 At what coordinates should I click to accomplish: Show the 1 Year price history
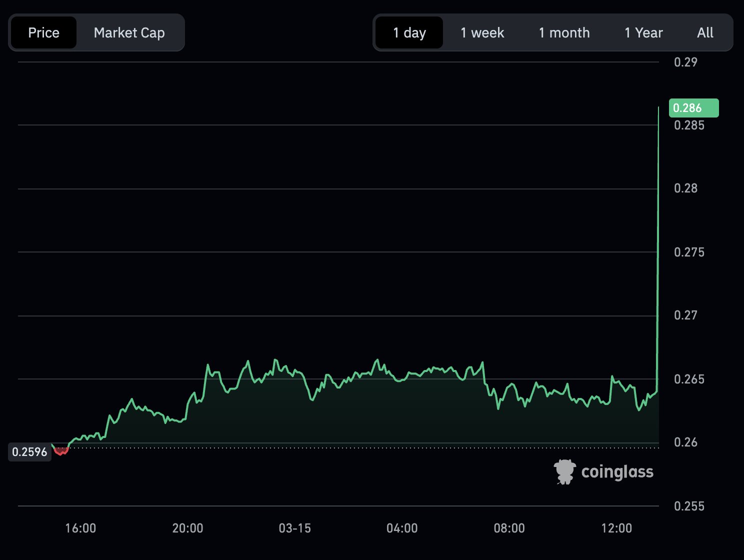pos(643,33)
